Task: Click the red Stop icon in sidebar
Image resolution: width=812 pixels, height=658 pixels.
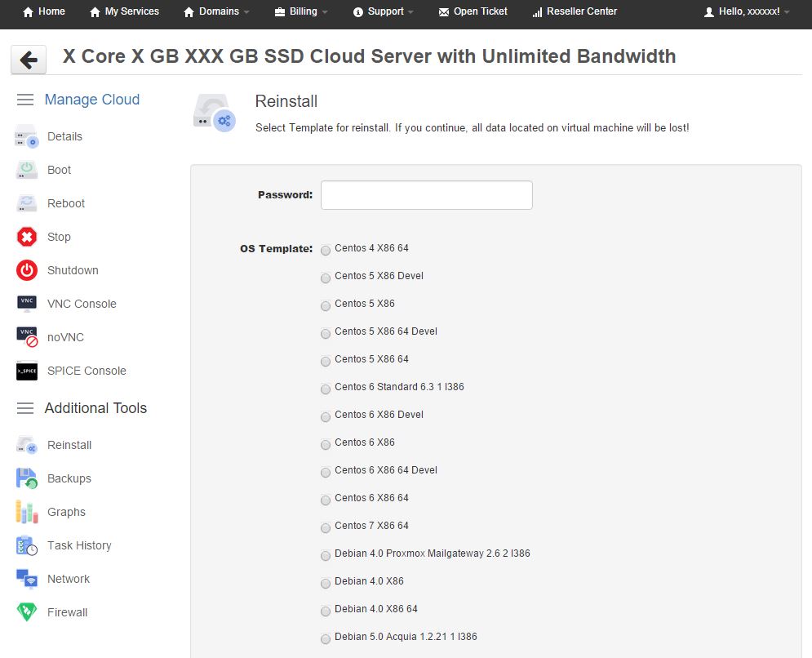Action: (27, 237)
